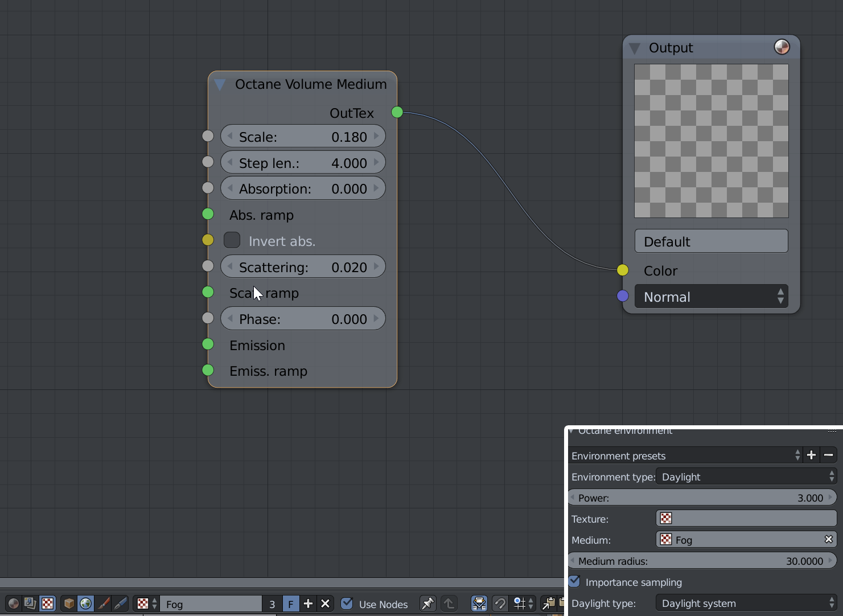Select the compositing node tree type icon
Image resolution: width=843 pixels, height=616 pixels.
click(x=30, y=603)
